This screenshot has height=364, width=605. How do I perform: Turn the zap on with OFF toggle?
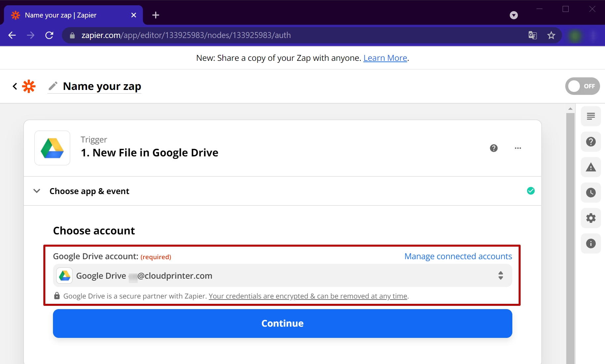click(582, 86)
